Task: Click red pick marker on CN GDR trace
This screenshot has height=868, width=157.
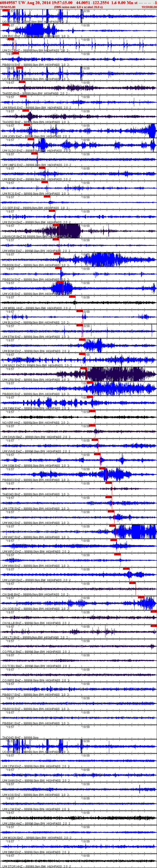Action: click(x=141, y=597)
